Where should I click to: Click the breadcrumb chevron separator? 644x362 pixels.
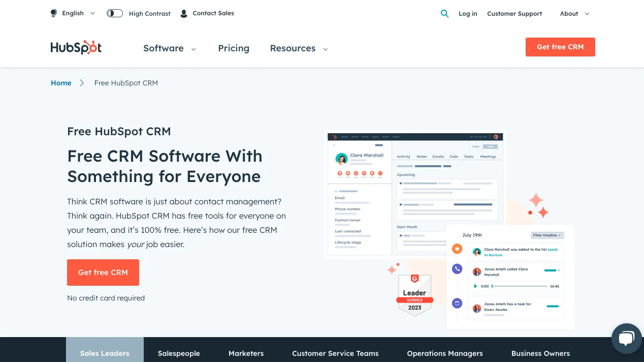click(82, 83)
